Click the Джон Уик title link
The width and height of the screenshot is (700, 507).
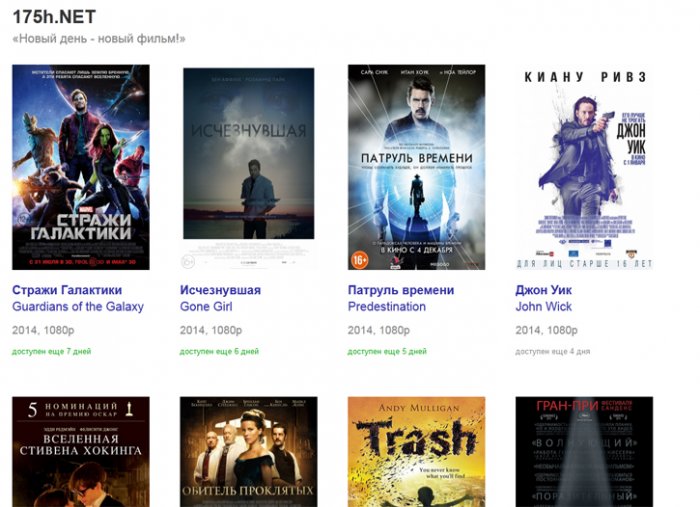click(545, 290)
